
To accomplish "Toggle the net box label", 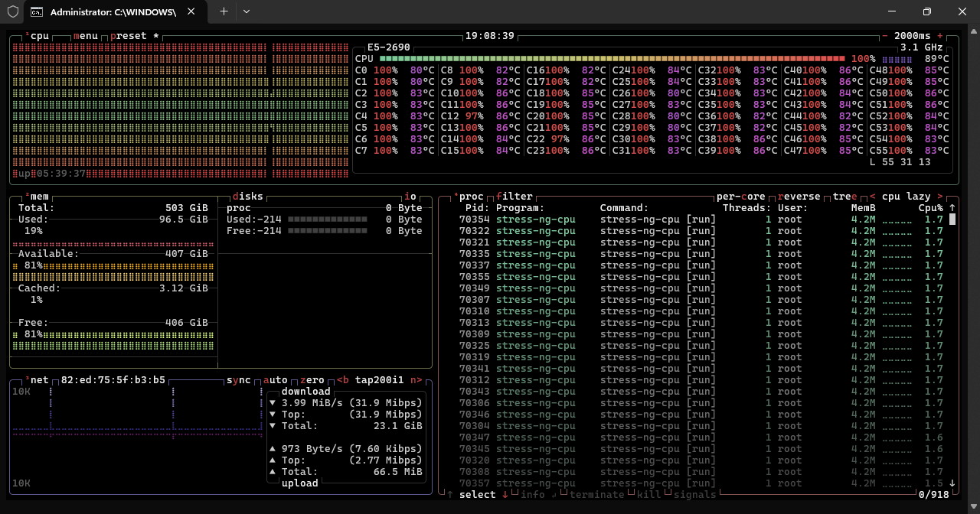I will pos(37,380).
